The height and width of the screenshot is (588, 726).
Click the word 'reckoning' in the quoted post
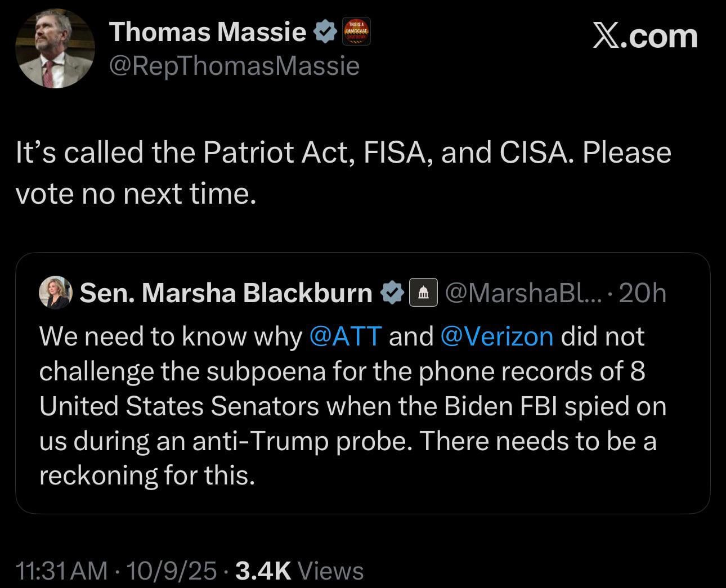pyautogui.click(x=97, y=475)
